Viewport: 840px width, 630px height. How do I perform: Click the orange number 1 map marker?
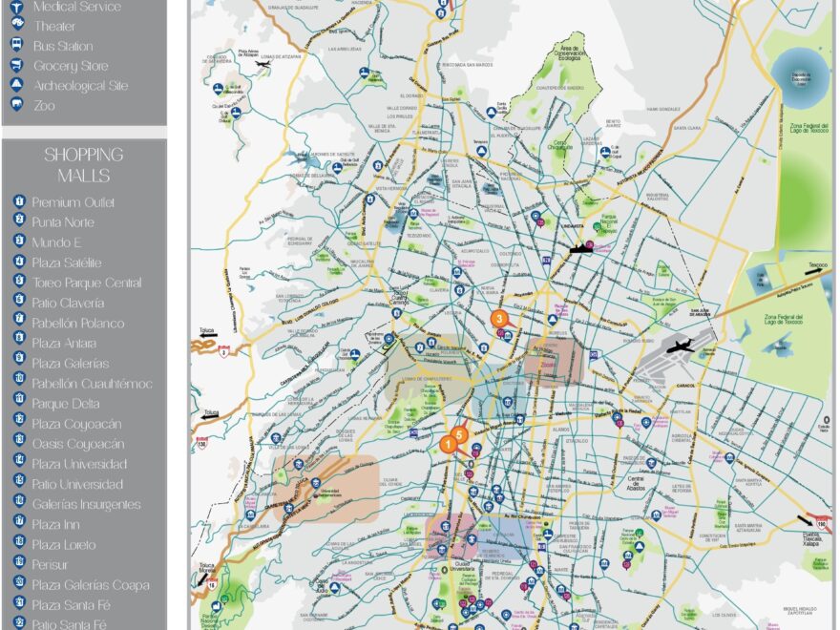[446, 443]
